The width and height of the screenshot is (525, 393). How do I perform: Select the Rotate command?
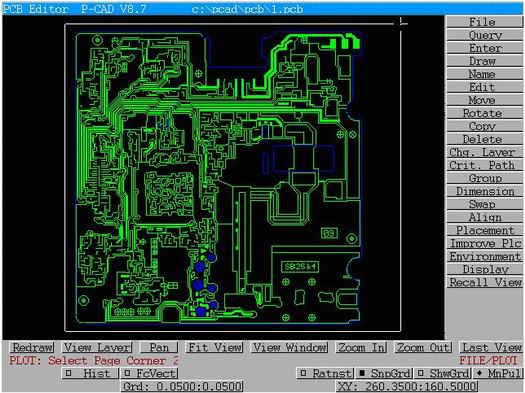pyautogui.click(x=484, y=113)
